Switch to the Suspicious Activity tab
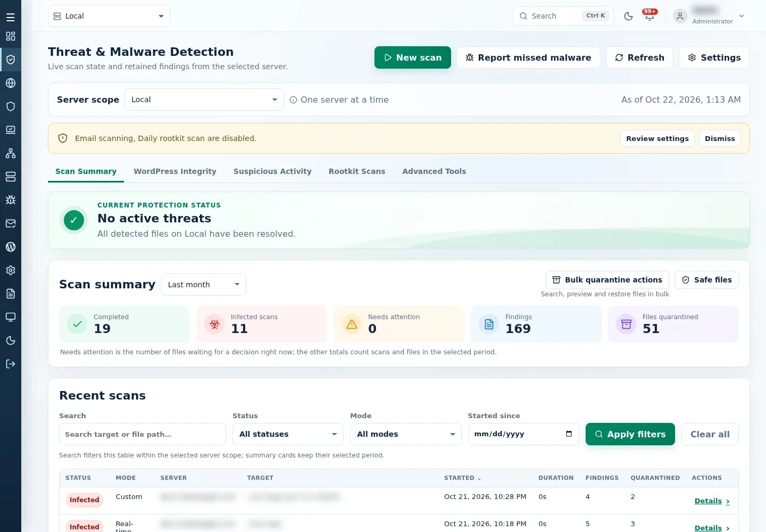 272,171
